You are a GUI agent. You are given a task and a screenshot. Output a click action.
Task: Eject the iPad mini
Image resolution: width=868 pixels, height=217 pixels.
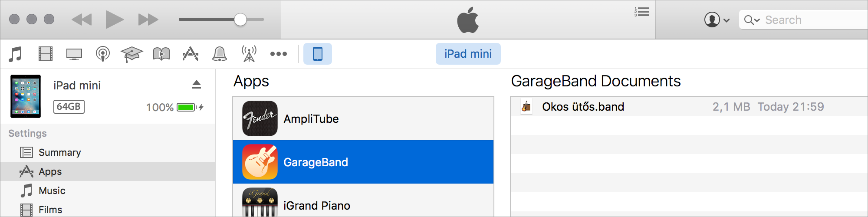[197, 84]
